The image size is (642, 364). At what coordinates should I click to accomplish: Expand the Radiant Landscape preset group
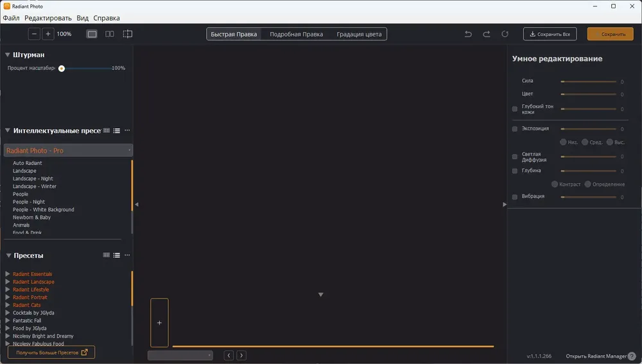pos(7,282)
